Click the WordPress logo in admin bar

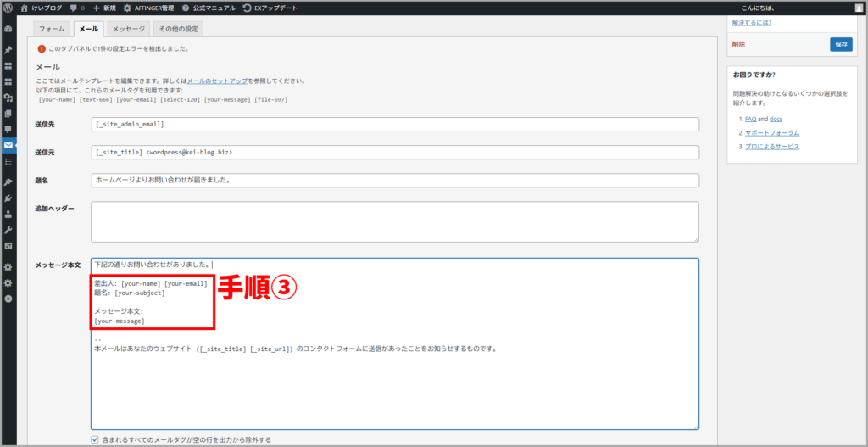(x=8, y=8)
